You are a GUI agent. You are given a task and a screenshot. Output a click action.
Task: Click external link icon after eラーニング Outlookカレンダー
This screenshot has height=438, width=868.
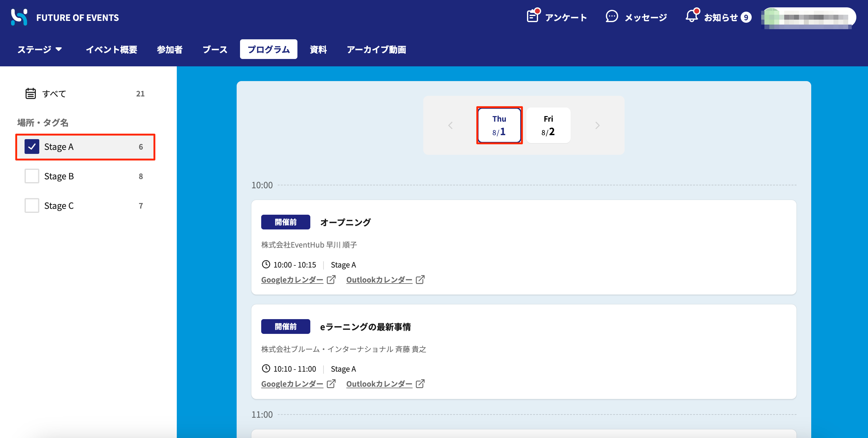tap(420, 384)
